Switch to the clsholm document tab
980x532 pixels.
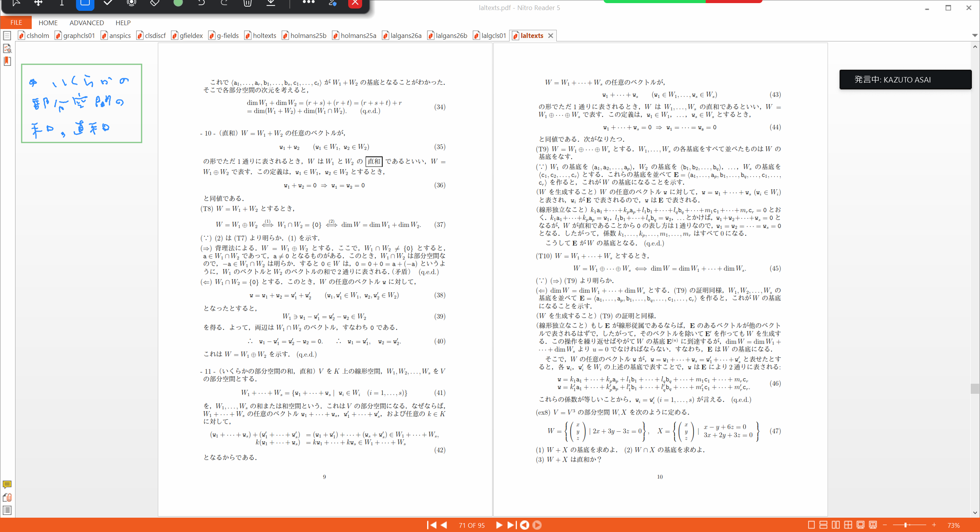coord(34,36)
